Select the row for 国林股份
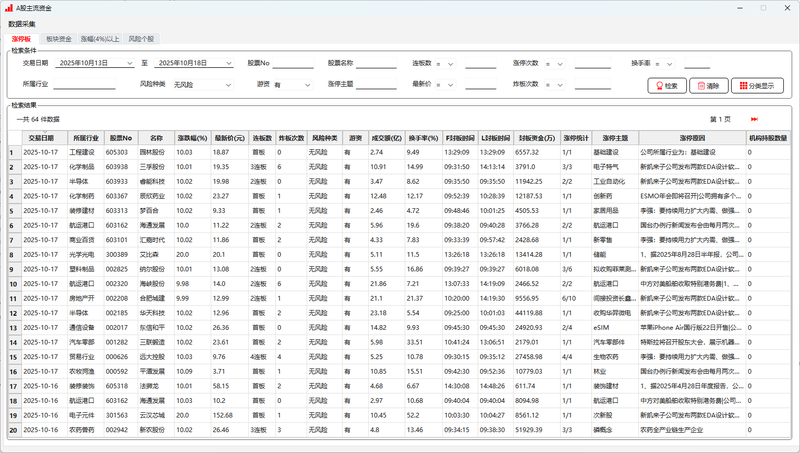Screen dimensions: 800x453 tap(151, 152)
